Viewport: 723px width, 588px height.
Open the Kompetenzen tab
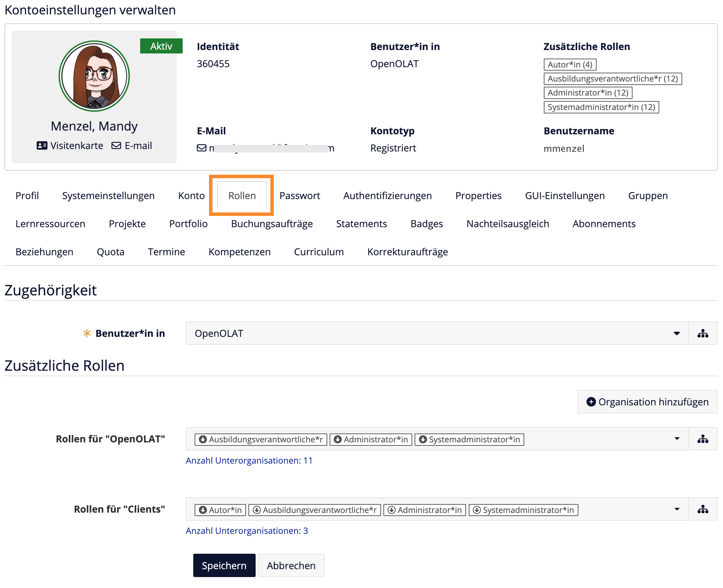coord(240,252)
